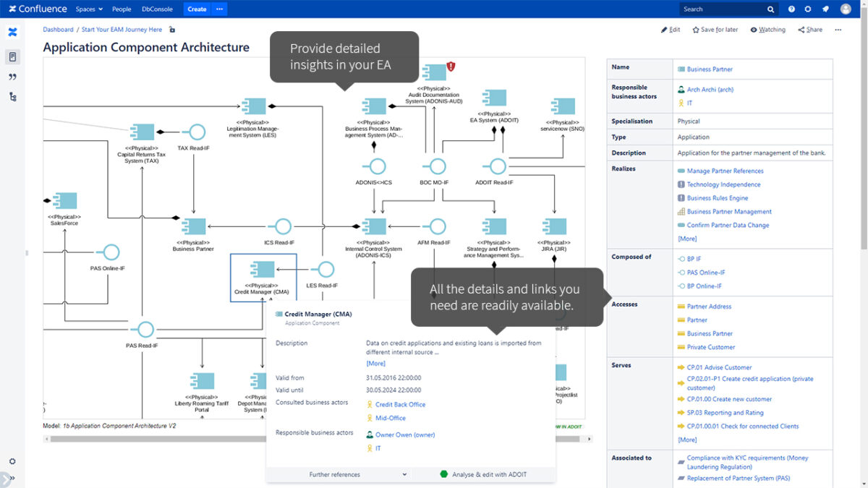Toggle Save for later star
868x488 pixels.
click(715, 30)
